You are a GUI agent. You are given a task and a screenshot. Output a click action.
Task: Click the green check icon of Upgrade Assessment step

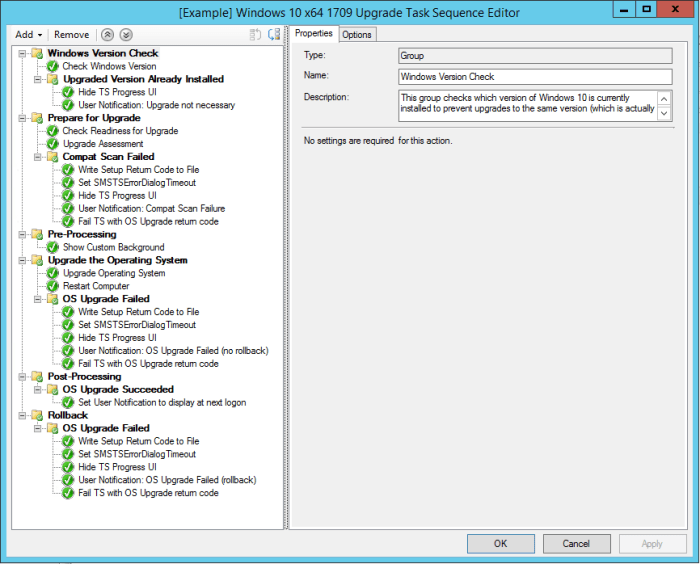click(x=53, y=144)
